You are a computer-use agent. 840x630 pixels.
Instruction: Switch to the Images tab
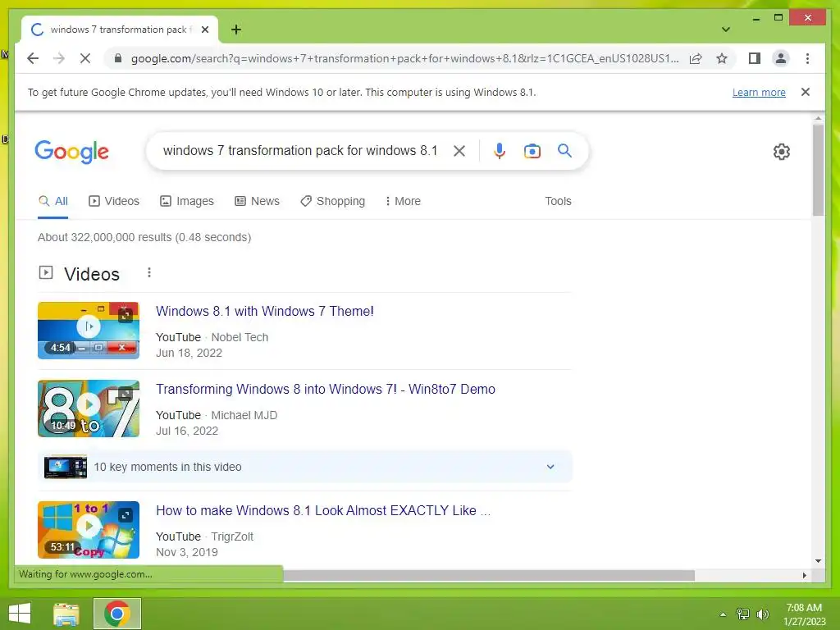tap(187, 202)
